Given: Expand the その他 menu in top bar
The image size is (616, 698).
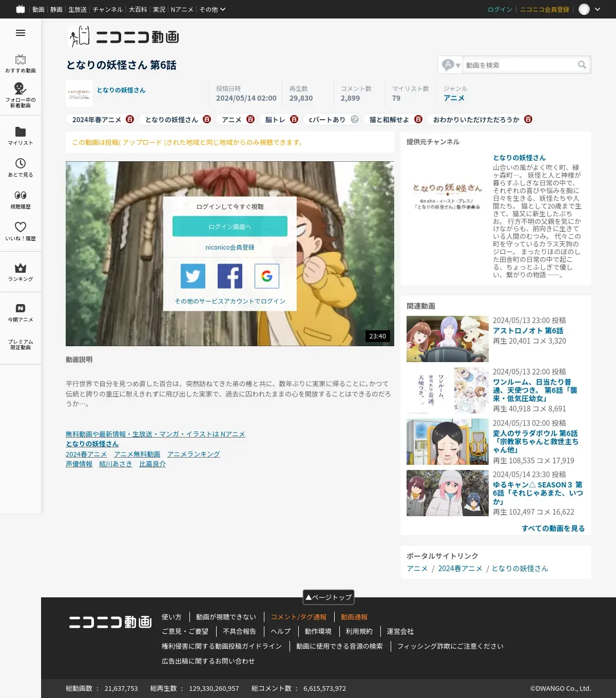Looking at the screenshot, I should tap(212, 9).
